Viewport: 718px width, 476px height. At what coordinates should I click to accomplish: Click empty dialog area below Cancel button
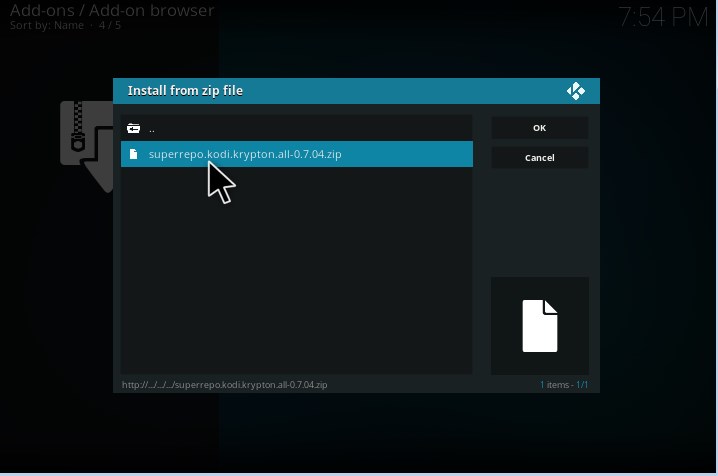coord(539,220)
